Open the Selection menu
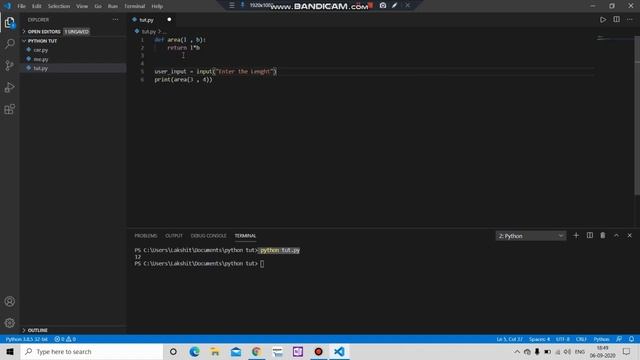Viewport: 640px width, 360px height. pos(59,6)
